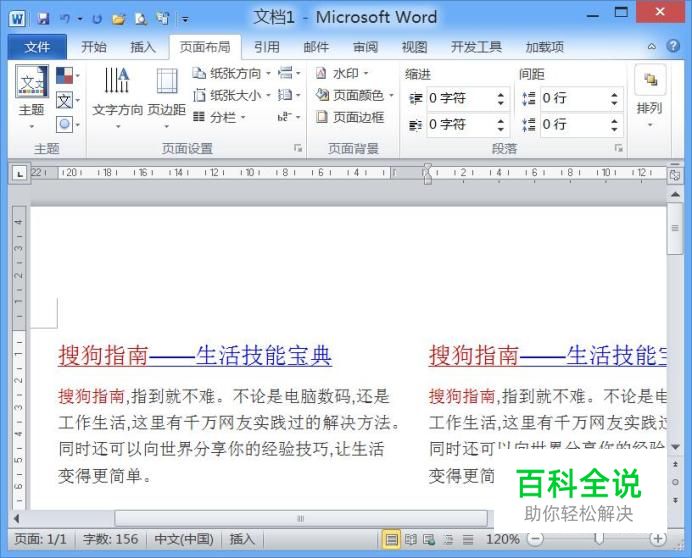Viewport: 692px width, 558px height.
Task: Open a file with the folder icon
Action: 118,19
